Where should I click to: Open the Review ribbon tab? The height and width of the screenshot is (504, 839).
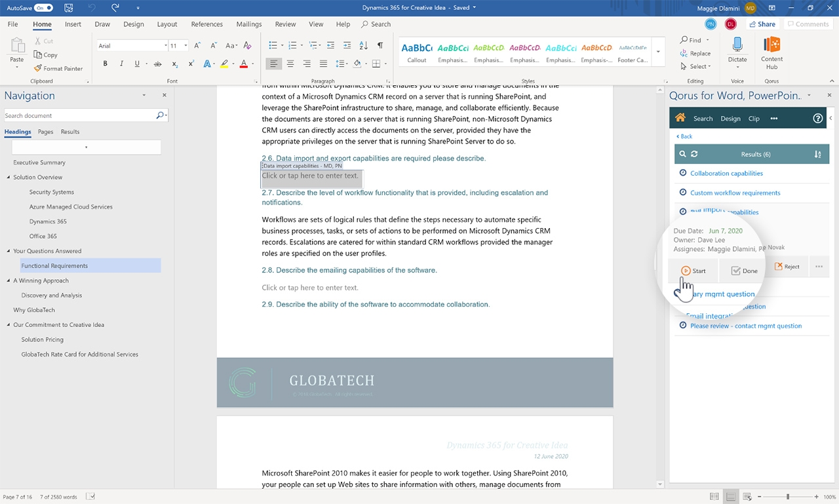click(x=285, y=24)
